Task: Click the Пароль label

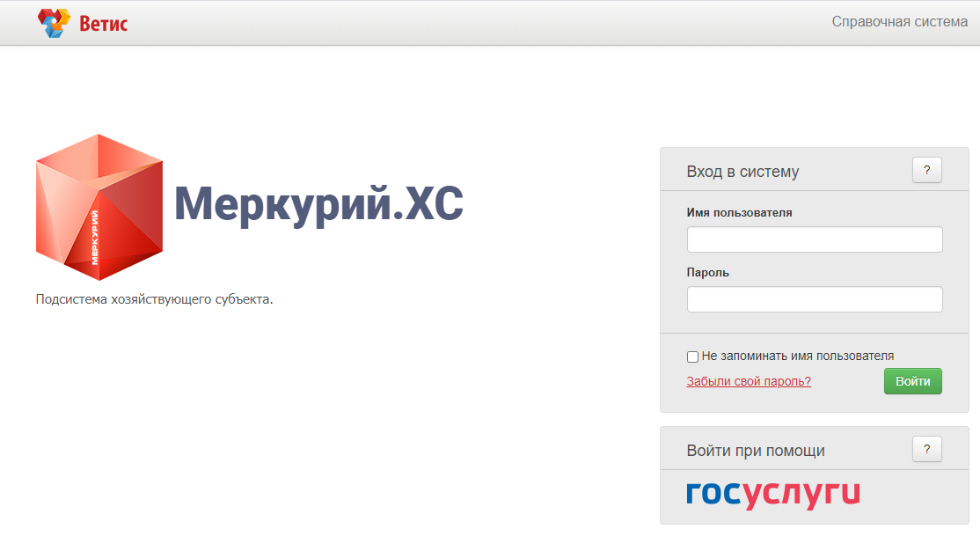Action: coord(707,273)
